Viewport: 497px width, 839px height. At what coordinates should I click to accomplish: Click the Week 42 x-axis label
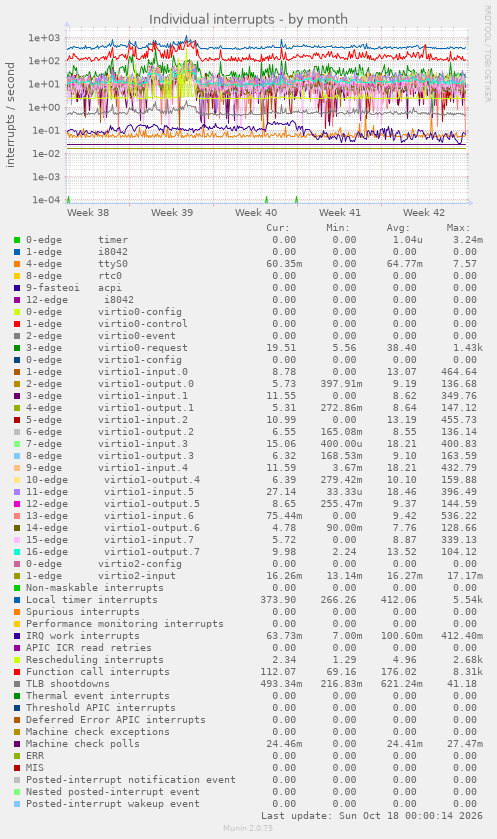pos(424,212)
